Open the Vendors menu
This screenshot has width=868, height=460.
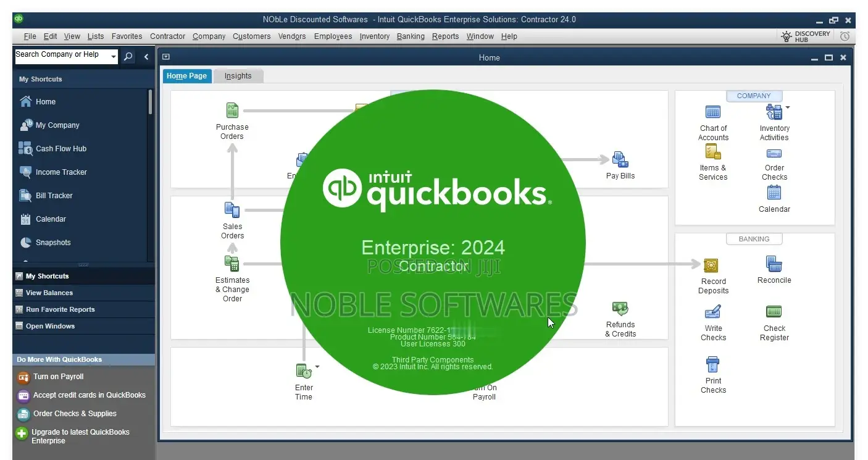click(292, 36)
